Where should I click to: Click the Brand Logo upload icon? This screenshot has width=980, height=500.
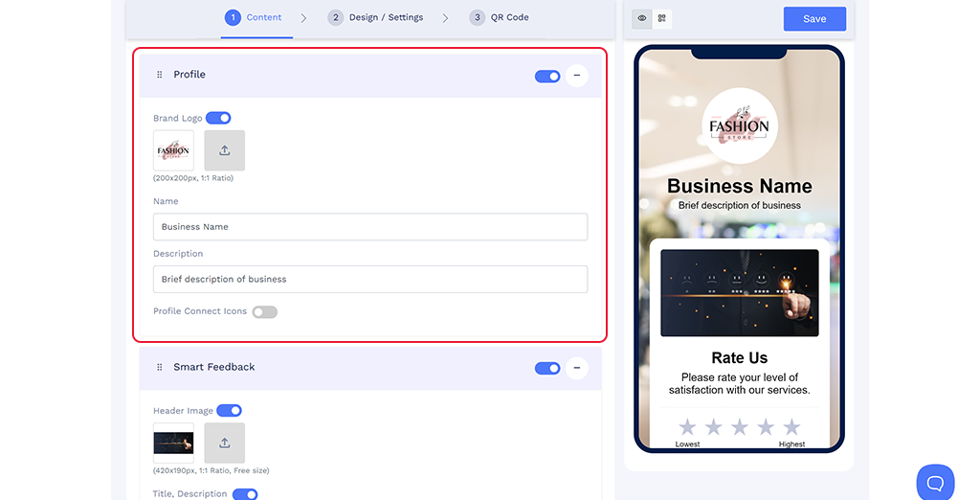click(x=224, y=150)
